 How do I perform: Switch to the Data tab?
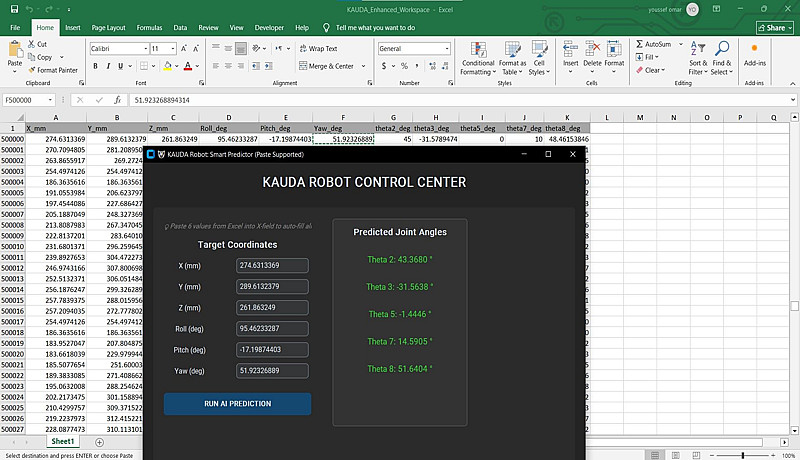[180, 28]
